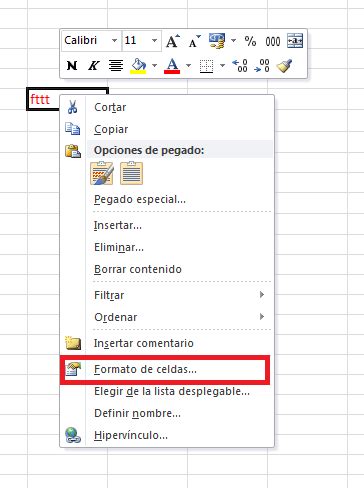Apply the accounting number format icon

click(x=217, y=41)
